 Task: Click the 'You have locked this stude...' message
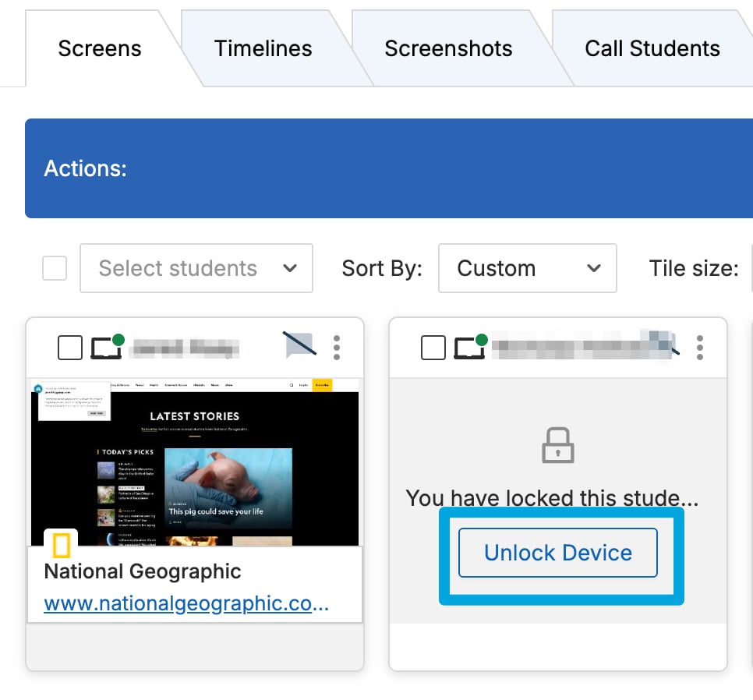(552, 498)
